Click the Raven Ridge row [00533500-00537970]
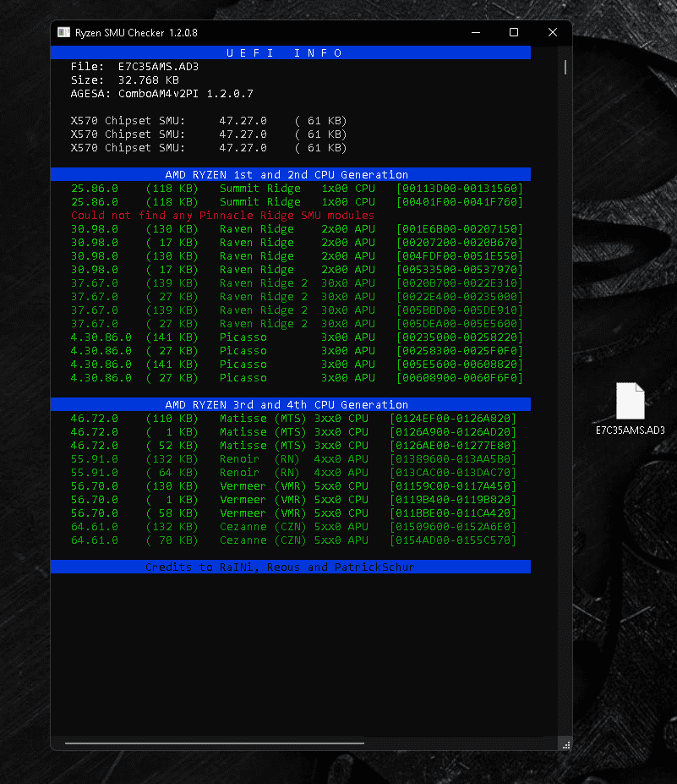The width and height of the screenshot is (677, 784). (x=297, y=269)
